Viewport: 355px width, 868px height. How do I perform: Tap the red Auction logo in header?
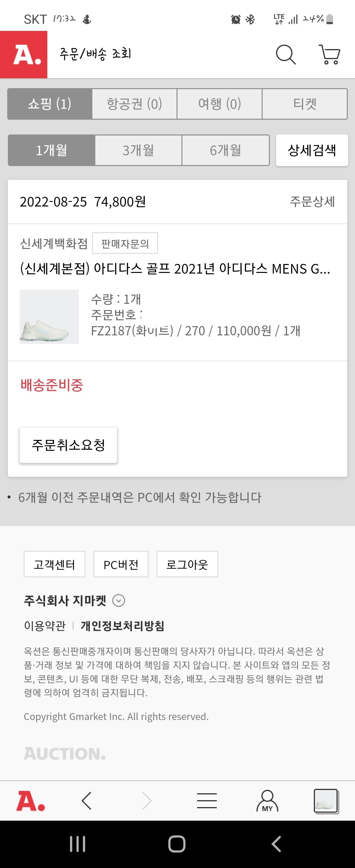(x=24, y=55)
